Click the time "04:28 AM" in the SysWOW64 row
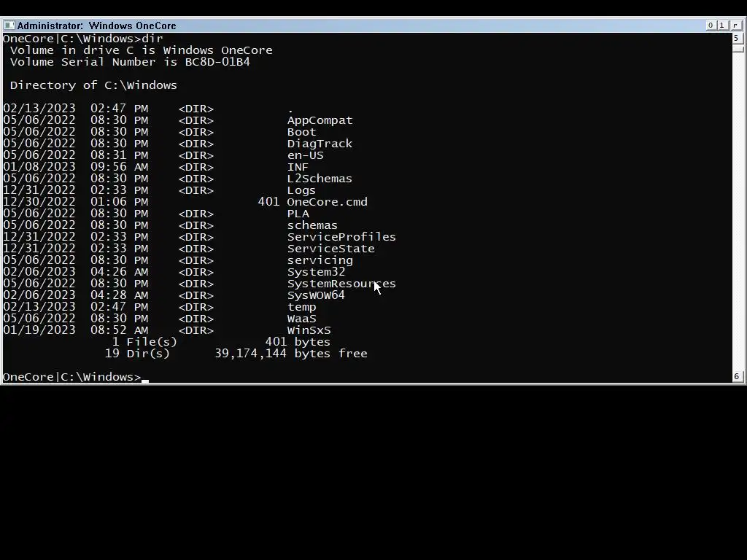 click(120, 295)
